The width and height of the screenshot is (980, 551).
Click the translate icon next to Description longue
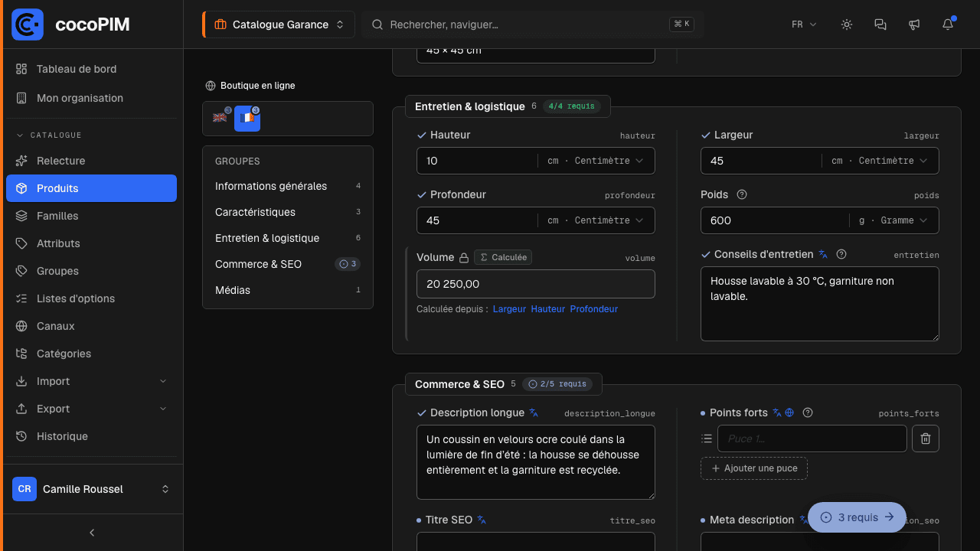pyautogui.click(x=534, y=412)
